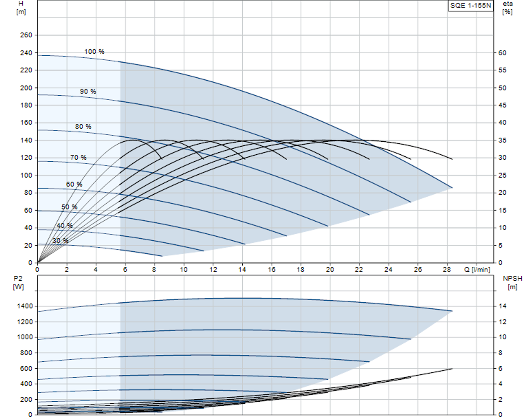The image size is (532, 420).
Task: Click the NPSH [m] axis title
Action: (512, 282)
